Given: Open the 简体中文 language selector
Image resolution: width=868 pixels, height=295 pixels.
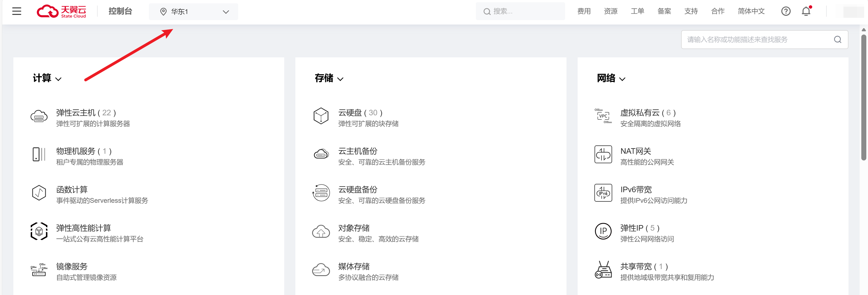Looking at the screenshot, I should (751, 11).
